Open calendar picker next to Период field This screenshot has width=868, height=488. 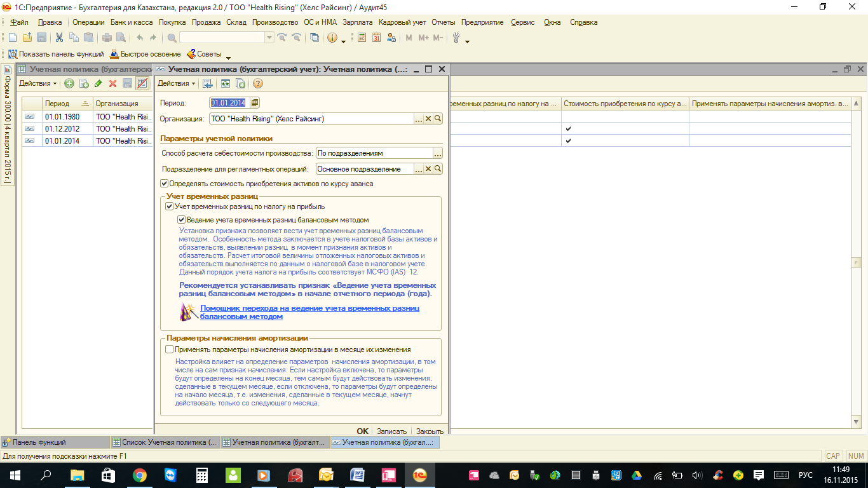(x=255, y=102)
